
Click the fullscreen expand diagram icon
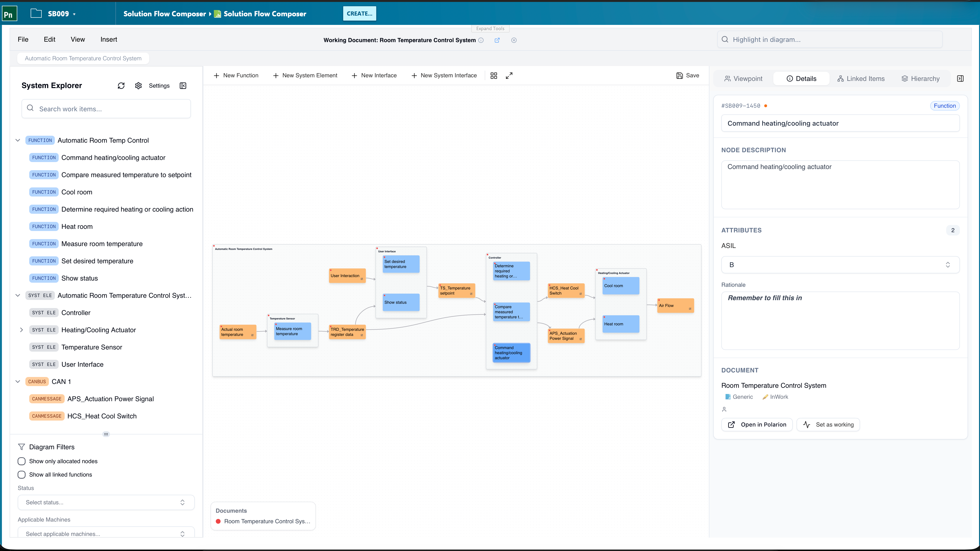click(x=509, y=76)
